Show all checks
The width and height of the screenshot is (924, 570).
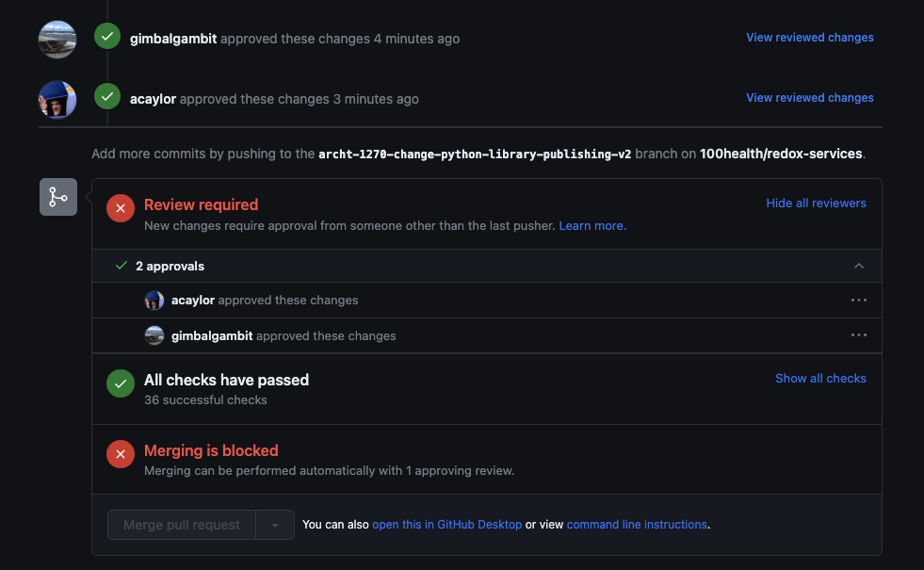tap(820, 378)
